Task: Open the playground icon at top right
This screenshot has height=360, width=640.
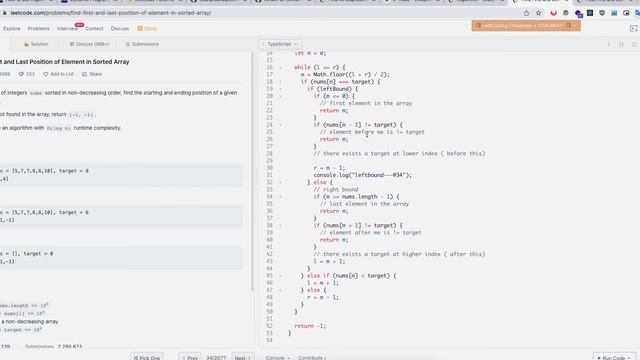Action: click(633, 28)
